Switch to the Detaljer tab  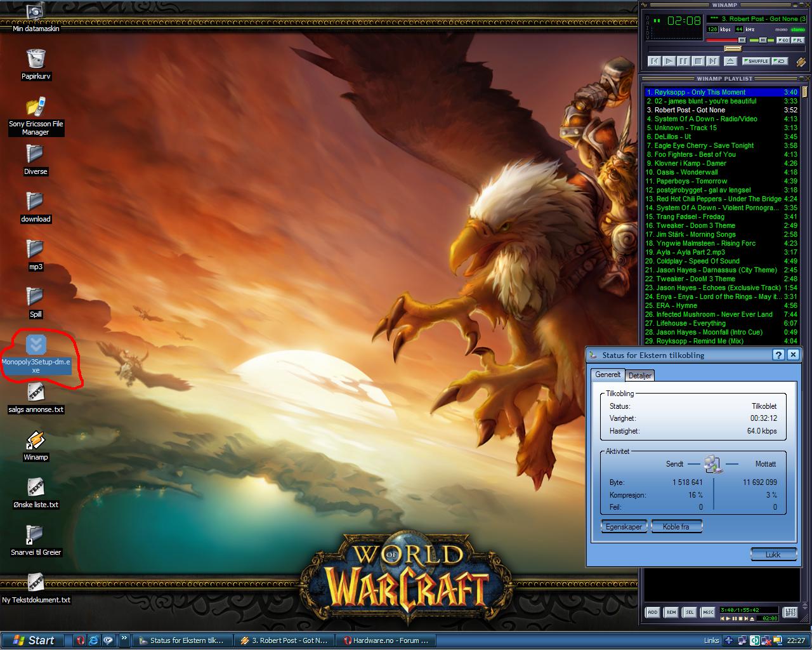639,376
